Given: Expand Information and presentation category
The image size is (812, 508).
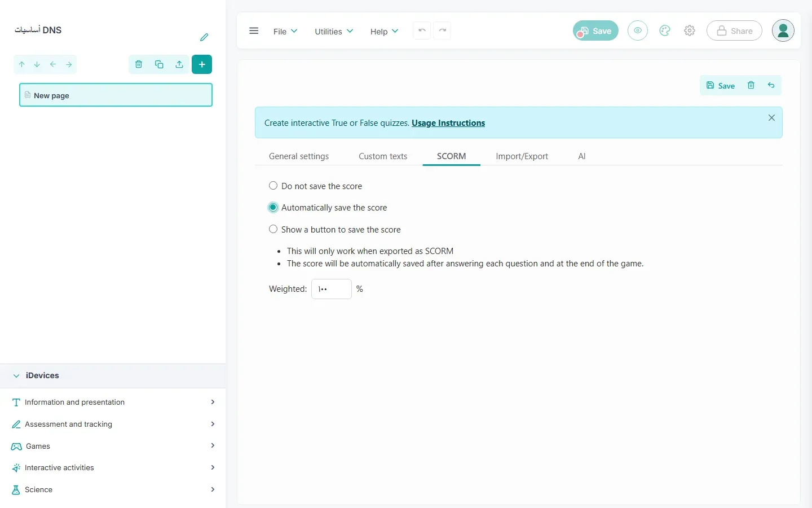Looking at the screenshot, I should click(x=113, y=402).
